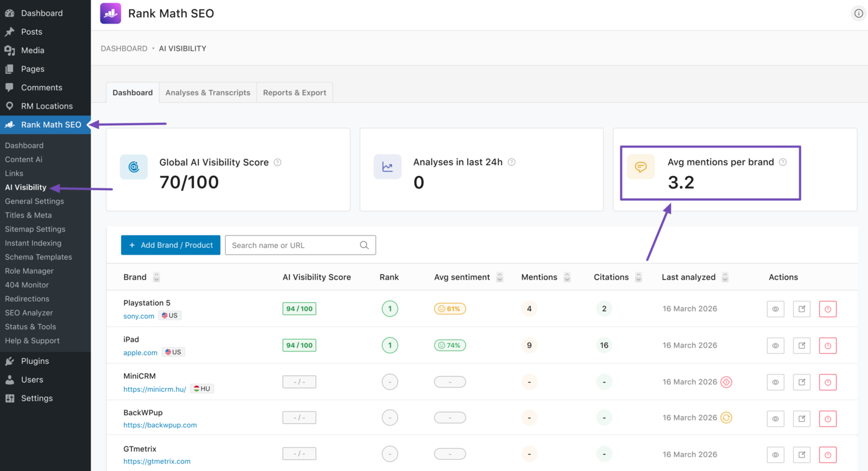Toggle view eye icon for GTmetrix
The image size is (868, 471).
click(x=776, y=455)
